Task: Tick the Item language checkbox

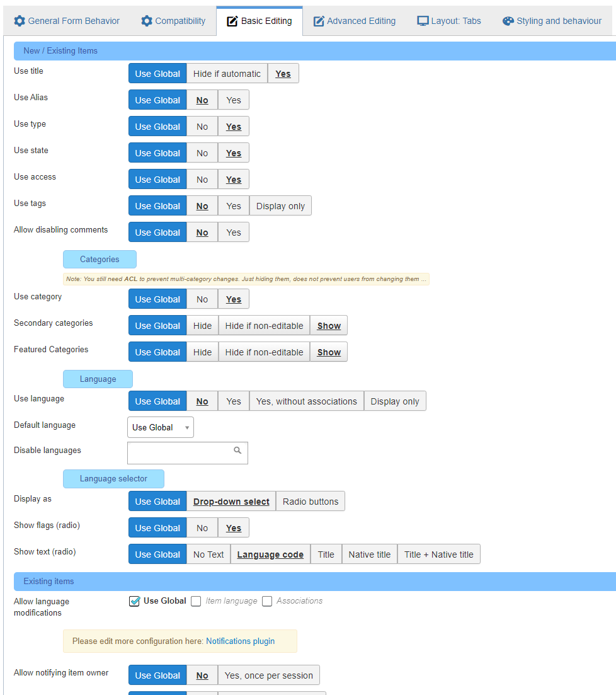Action: click(x=196, y=601)
